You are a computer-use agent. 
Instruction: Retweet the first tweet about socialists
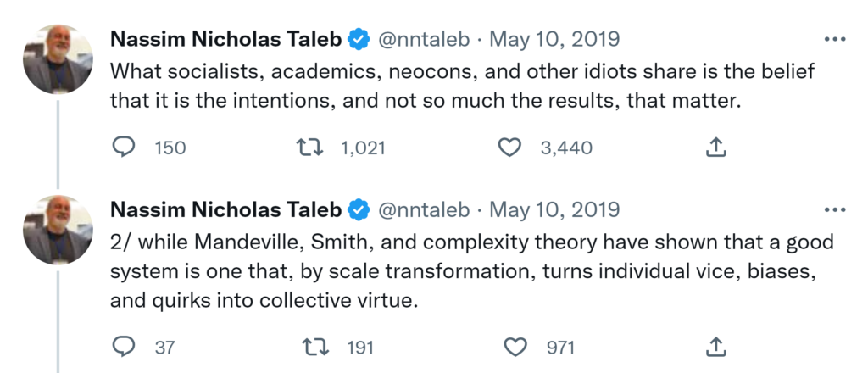pos(311,148)
